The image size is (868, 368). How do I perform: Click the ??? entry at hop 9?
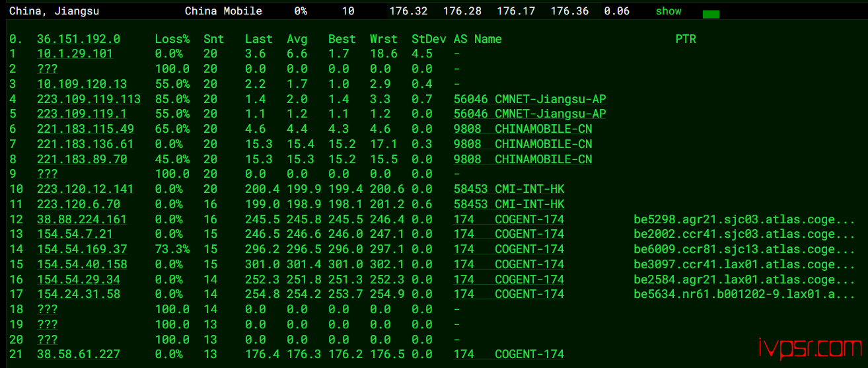[x=47, y=174]
